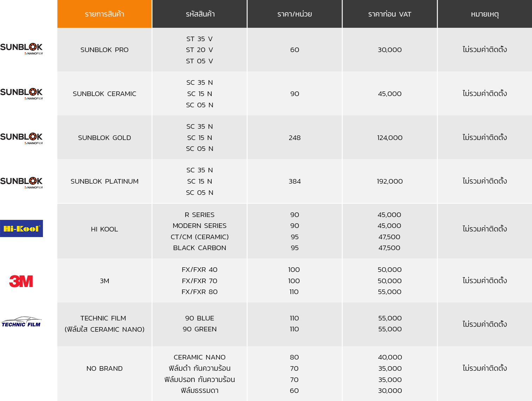The image size is (532, 401).
Task: Click unit price 80 for CERAMIC NANO
Action: (294, 357)
